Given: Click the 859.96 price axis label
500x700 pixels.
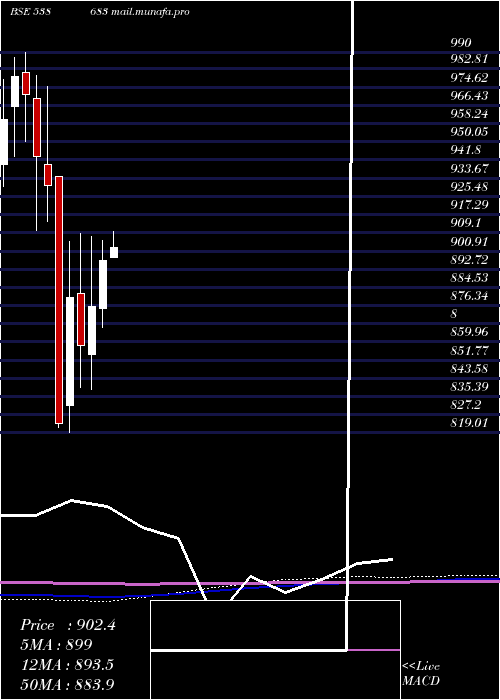Looking at the screenshot, I should point(469,332).
